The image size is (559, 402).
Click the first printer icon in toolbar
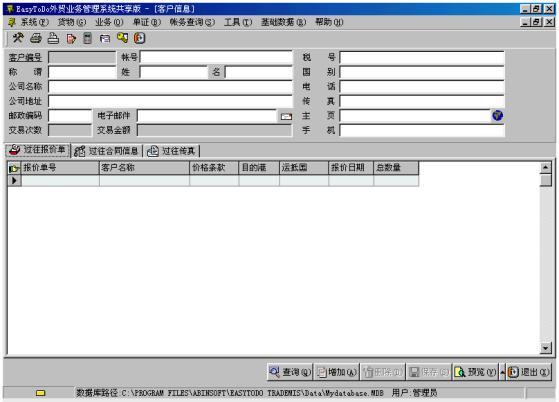pyautogui.click(x=36, y=38)
